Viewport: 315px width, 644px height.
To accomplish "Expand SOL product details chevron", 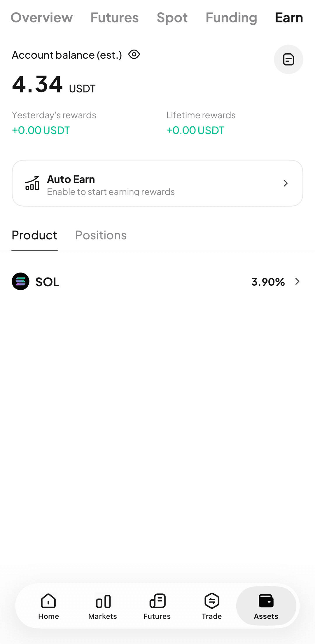I will coord(297,281).
